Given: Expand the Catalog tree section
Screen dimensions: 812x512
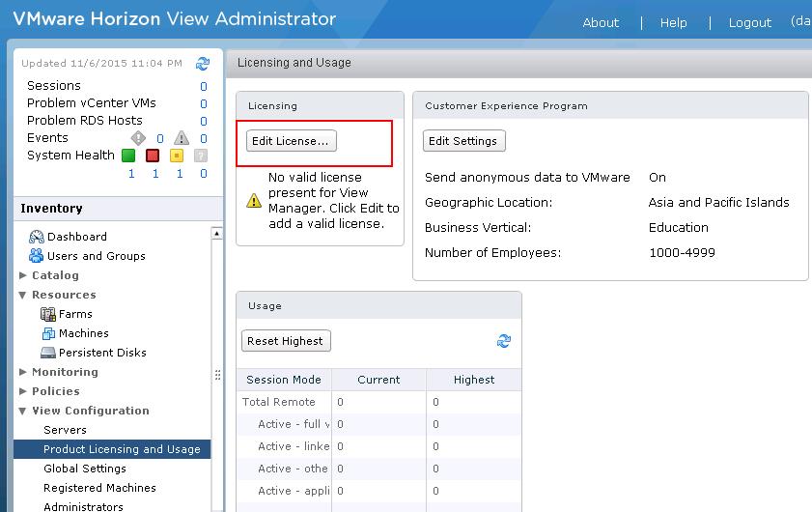Looking at the screenshot, I should click(x=23, y=275).
